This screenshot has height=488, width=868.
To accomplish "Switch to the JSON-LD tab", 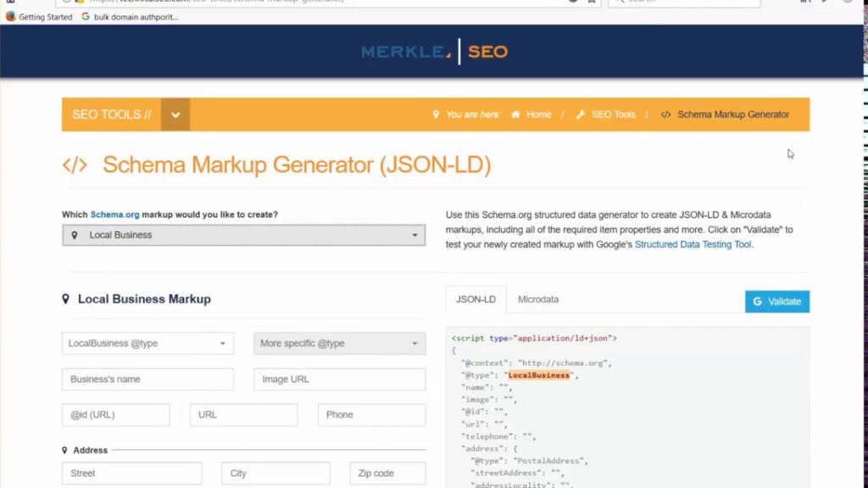I will (x=476, y=299).
